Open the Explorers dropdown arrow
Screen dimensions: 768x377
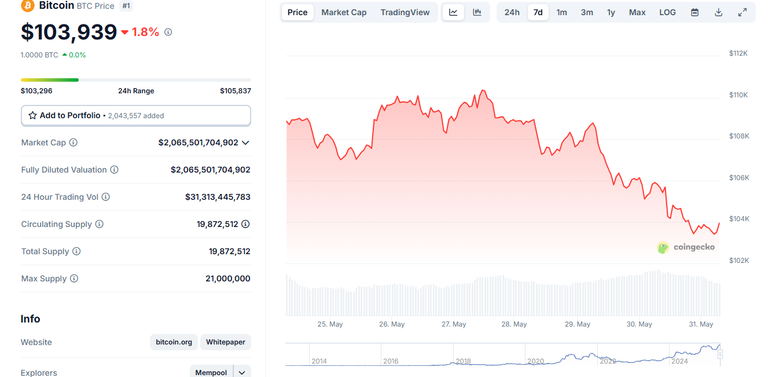(242, 373)
